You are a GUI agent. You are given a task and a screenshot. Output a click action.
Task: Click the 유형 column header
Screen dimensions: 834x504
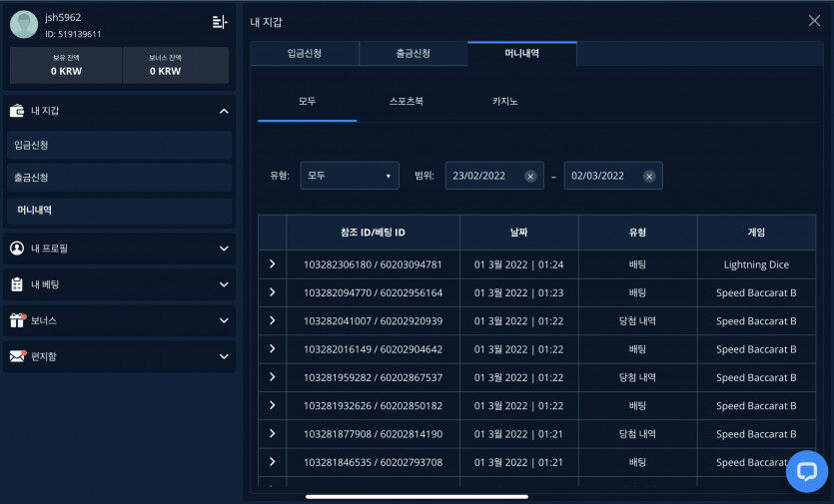(x=637, y=233)
